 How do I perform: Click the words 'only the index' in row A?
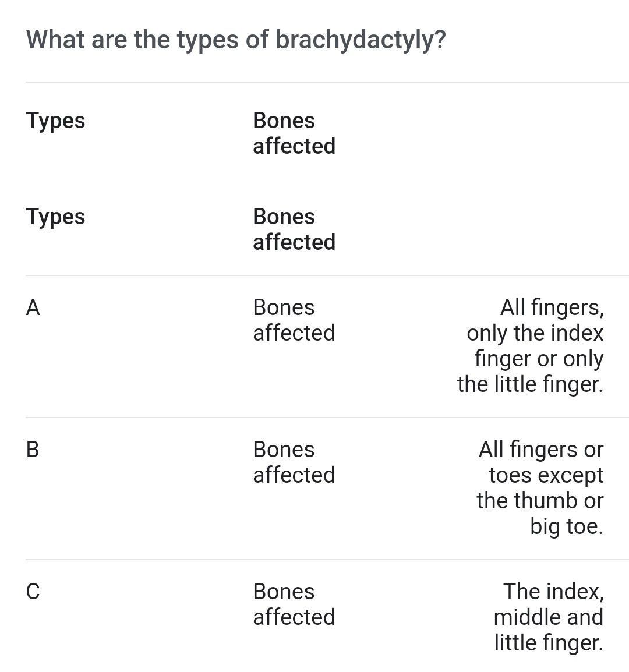tap(535, 333)
